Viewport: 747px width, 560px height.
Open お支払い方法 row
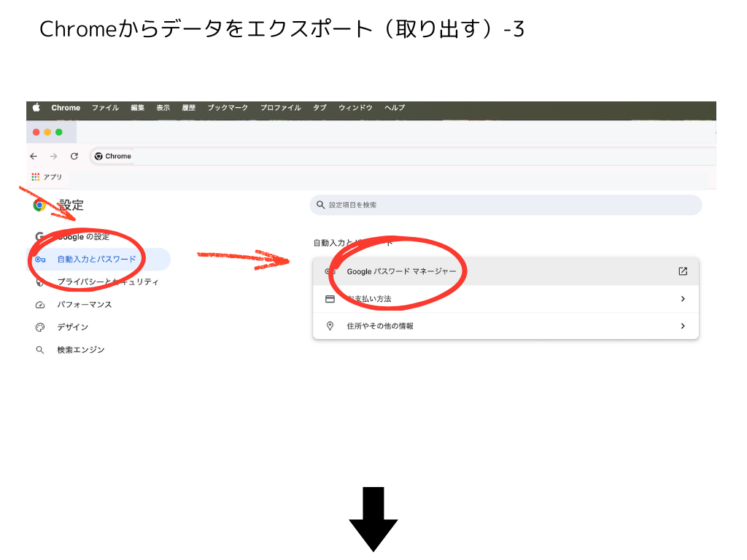point(506,298)
